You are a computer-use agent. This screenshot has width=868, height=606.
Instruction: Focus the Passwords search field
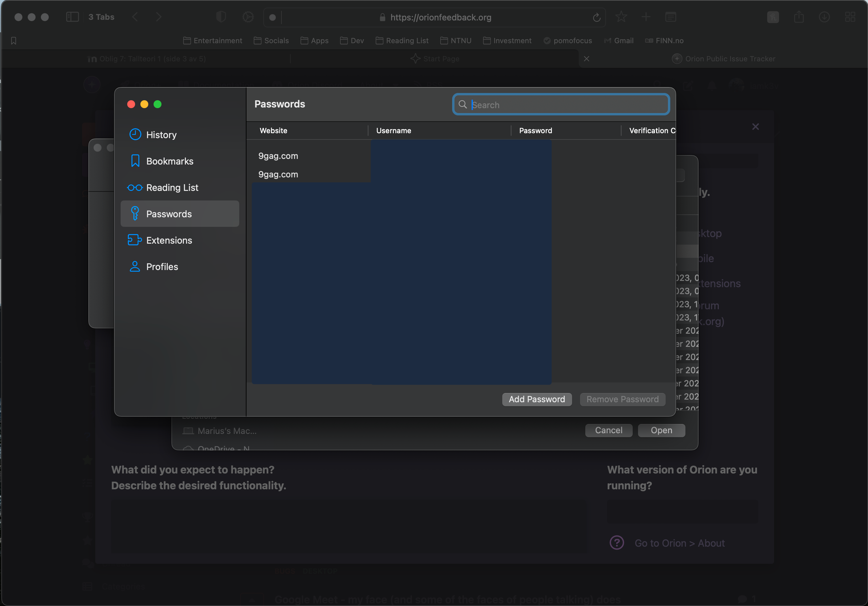[561, 105]
